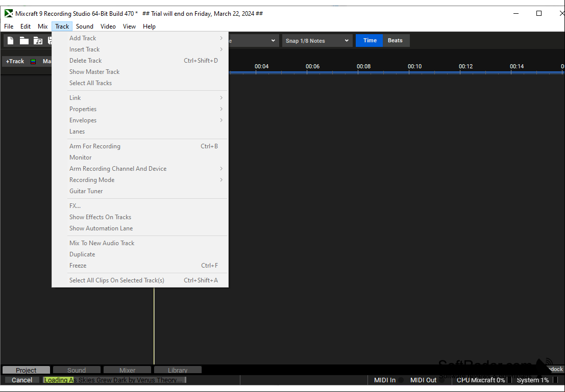Open Guitar Tuner from menu
Image resolution: width=565 pixels, height=392 pixels.
(140, 191)
